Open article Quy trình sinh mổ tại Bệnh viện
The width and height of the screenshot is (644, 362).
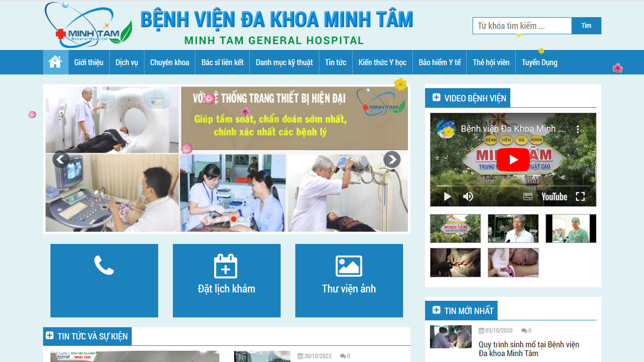point(529,349)
